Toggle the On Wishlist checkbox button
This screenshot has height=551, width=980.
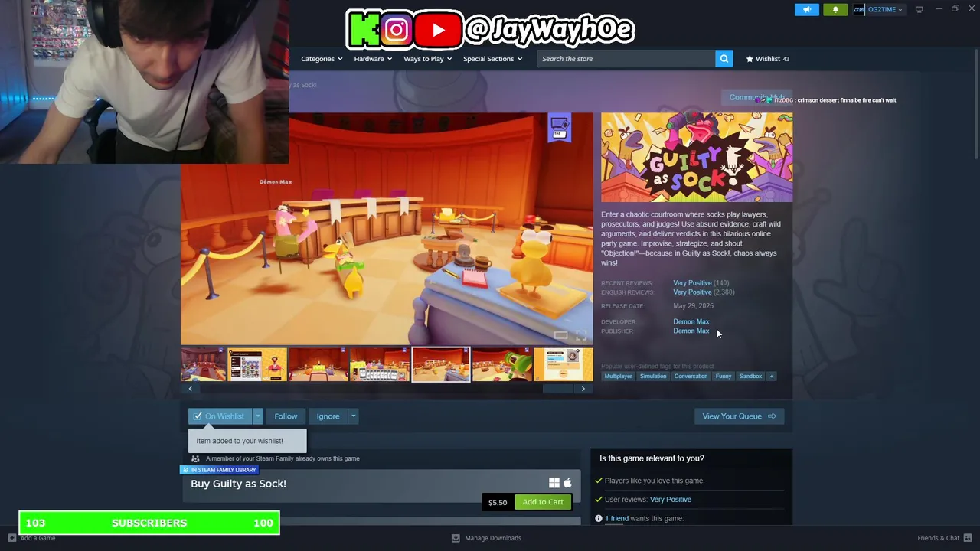click(x=220, y=416)
